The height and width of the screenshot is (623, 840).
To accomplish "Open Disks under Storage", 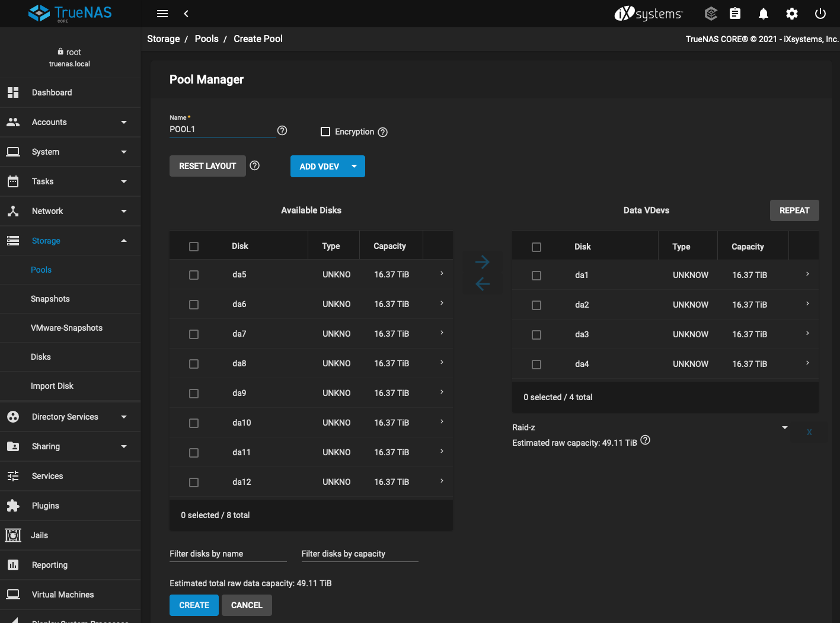I will (x=70, y=357).
